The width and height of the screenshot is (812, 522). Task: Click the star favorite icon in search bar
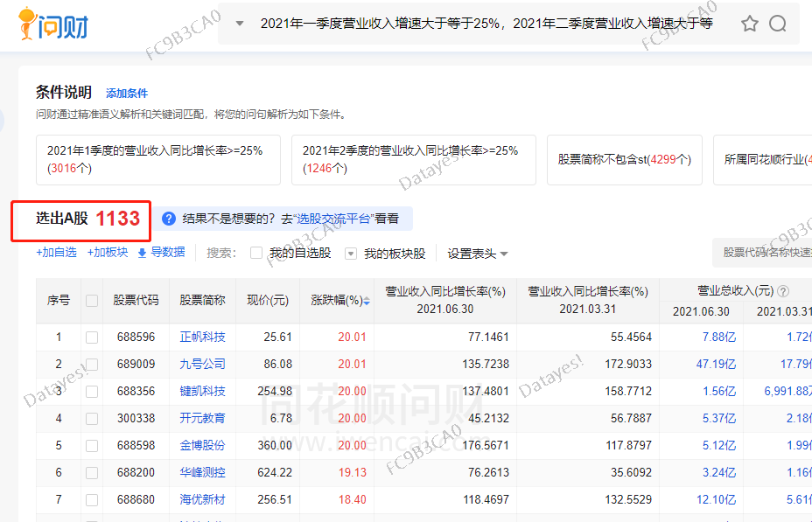coord(749,24)
